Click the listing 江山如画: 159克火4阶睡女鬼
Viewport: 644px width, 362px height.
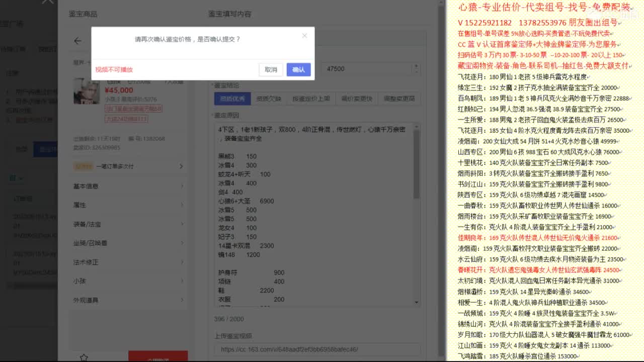(x=535, y=345)
